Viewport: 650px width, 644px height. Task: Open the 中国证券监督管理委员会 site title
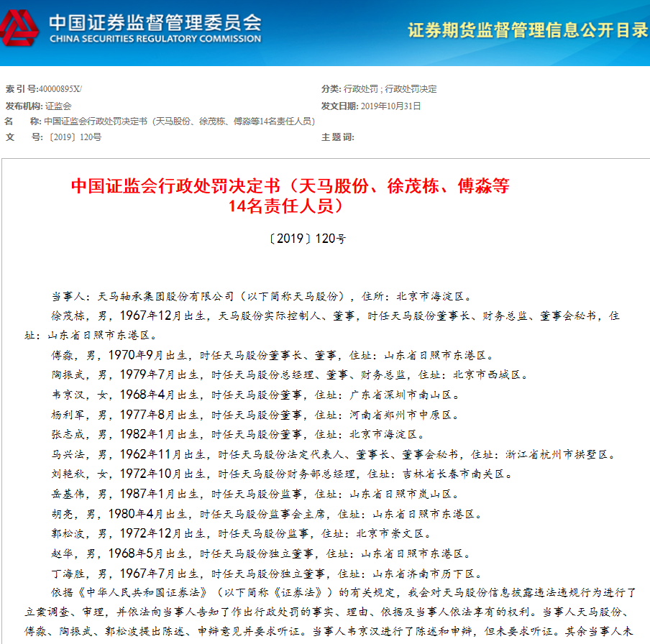click(155, 22)
